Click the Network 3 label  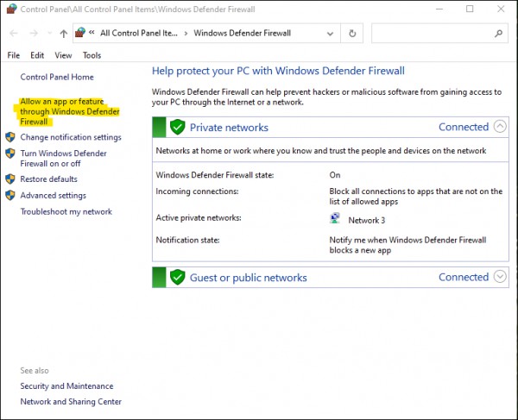367,220
